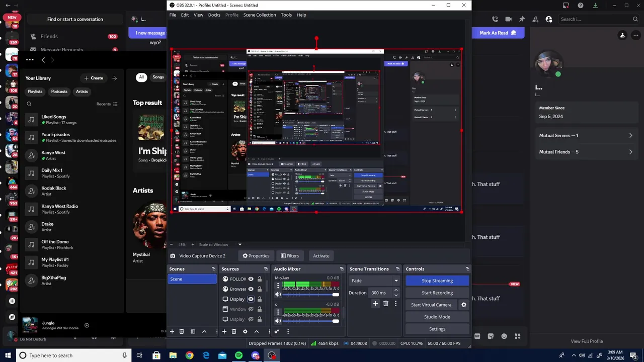Open the OBS File menu
Viewport: 644px width, 362px height.
(173, 15)
